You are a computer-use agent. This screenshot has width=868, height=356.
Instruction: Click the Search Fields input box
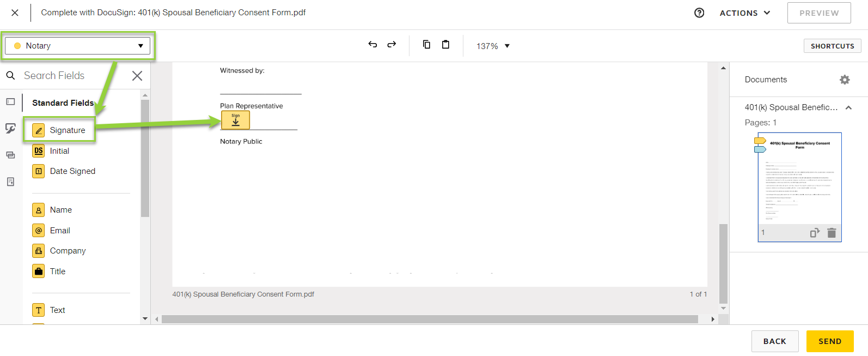coord(74,76)
